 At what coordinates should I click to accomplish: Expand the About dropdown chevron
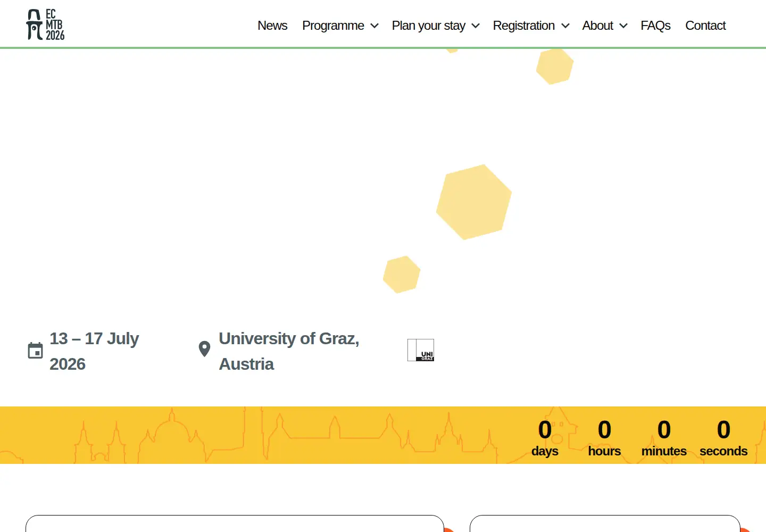(623, 26)
